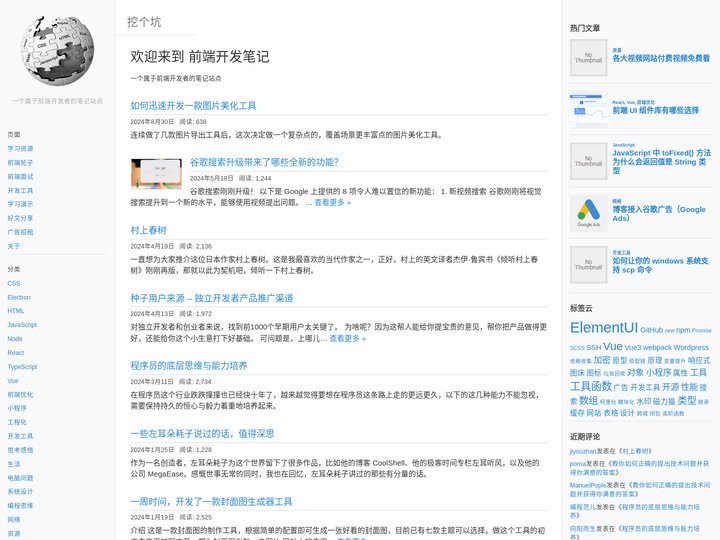Open article 程序员的底层思维与能力培养
Viewport: 720px width, 540px height.
tap(189, 366)
